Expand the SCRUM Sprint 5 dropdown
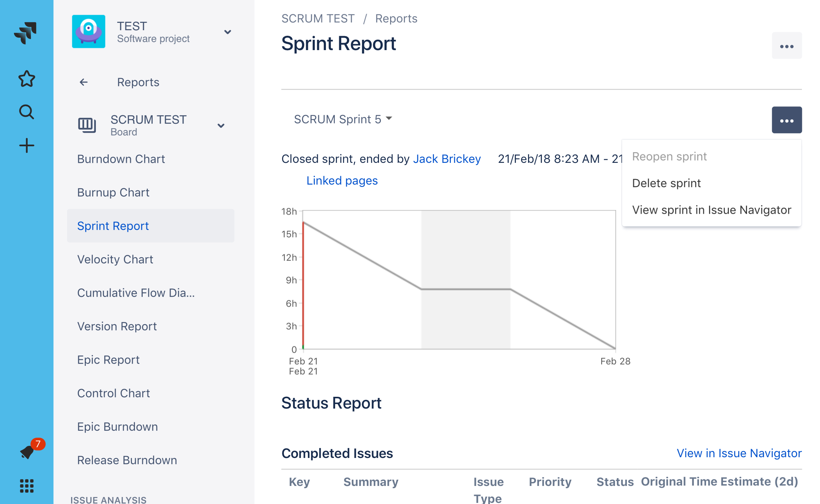Viewport: 820px width, 504px height. pyautogui.click(x=343, y=119)
